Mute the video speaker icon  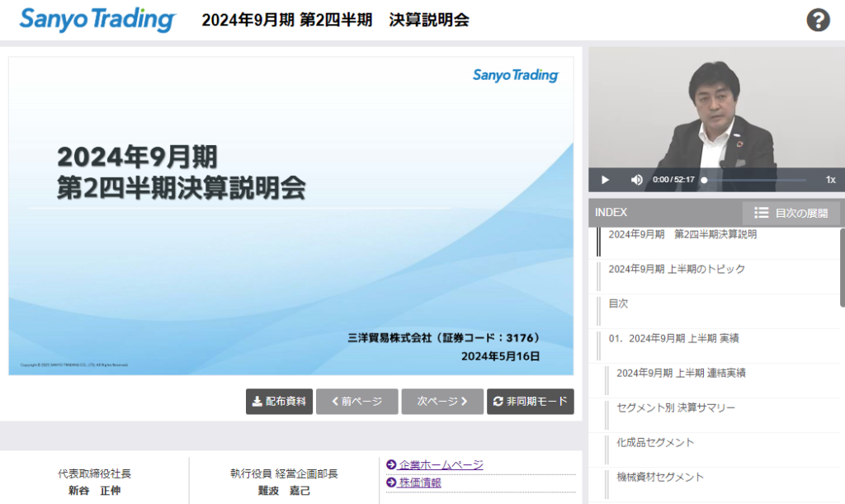(636, 180)
